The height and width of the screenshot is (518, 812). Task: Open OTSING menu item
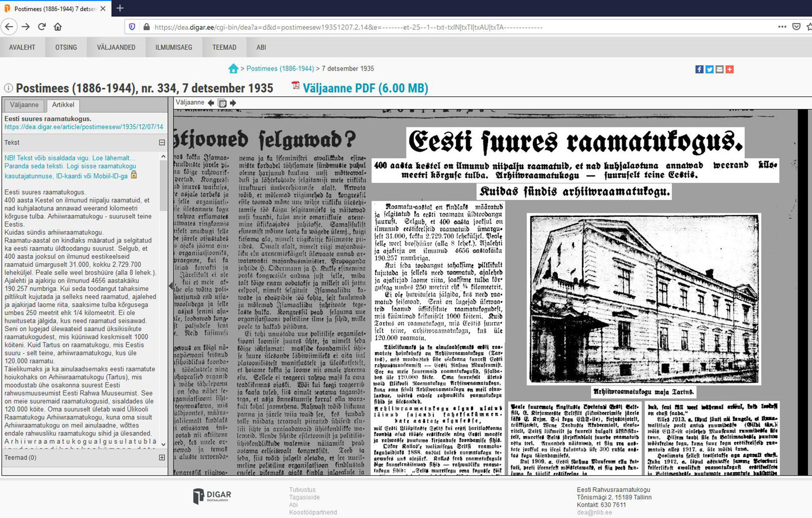[66, 47]
